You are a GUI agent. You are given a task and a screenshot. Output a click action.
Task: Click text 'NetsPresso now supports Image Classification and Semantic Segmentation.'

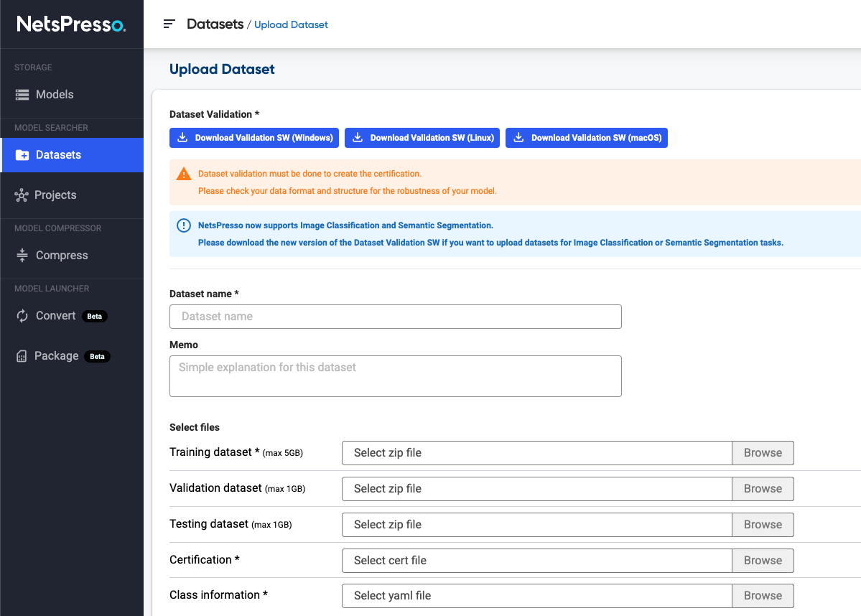[345, 225]
